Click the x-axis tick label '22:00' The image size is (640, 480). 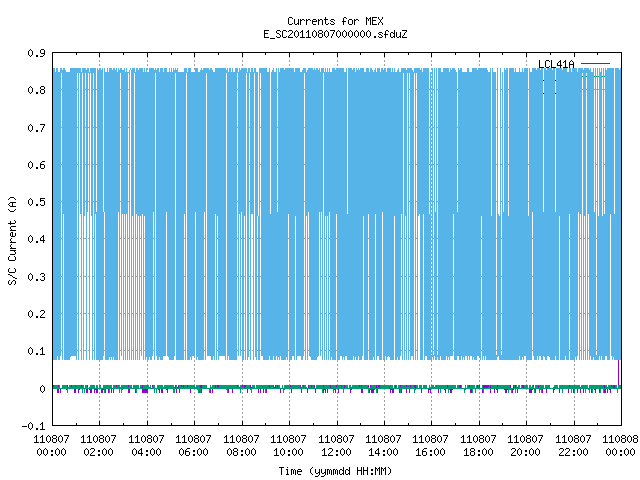pyautogui.click(x=573, y=452)
